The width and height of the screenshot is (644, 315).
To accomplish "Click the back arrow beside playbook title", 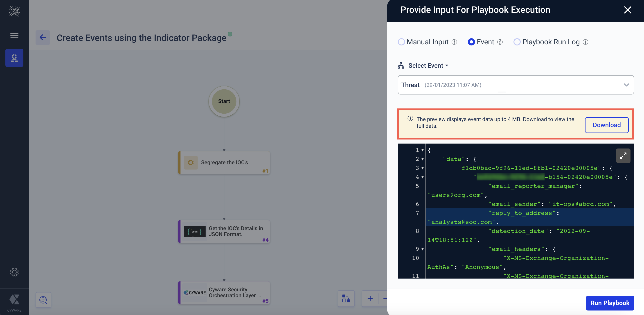I will tap(43, 38).
